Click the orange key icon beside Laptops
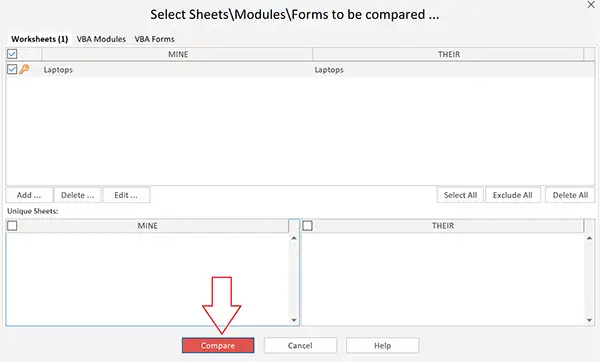This screenshot has width=600, height=362. pos(24,69)
